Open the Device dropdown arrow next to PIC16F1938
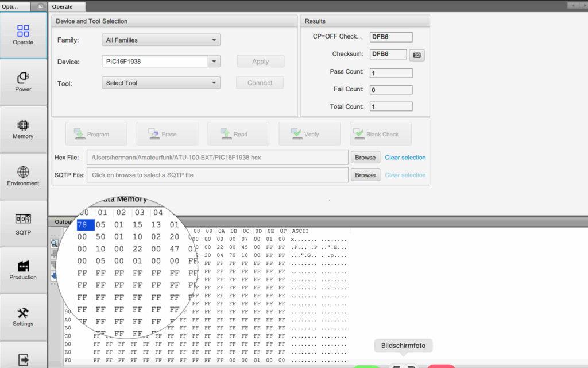588x368 pixels. pos(214,62)
